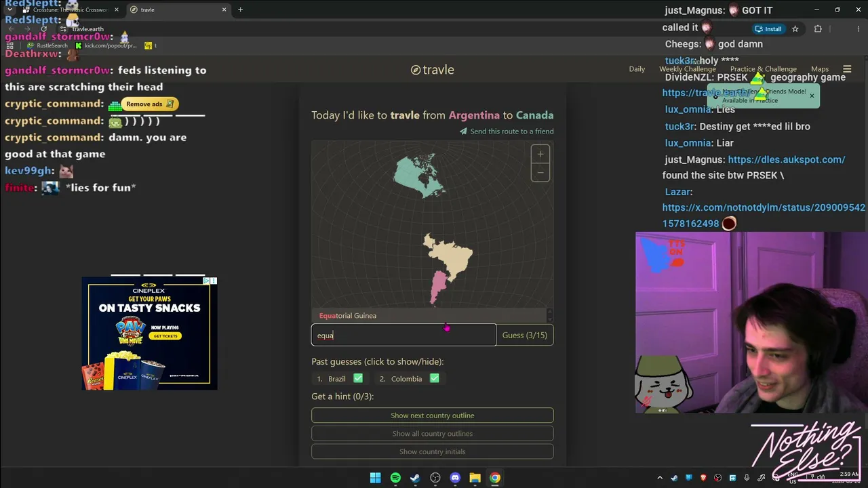The image size is (868, 488).
Task: Open the x.com notnotdylm status link
Action: click(764, 216)
